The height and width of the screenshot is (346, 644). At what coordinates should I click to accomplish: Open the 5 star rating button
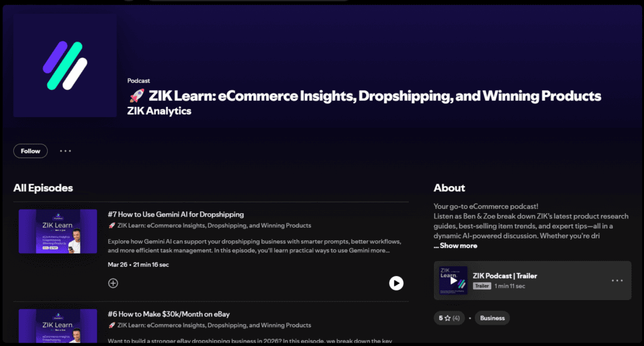coord(449,318)
